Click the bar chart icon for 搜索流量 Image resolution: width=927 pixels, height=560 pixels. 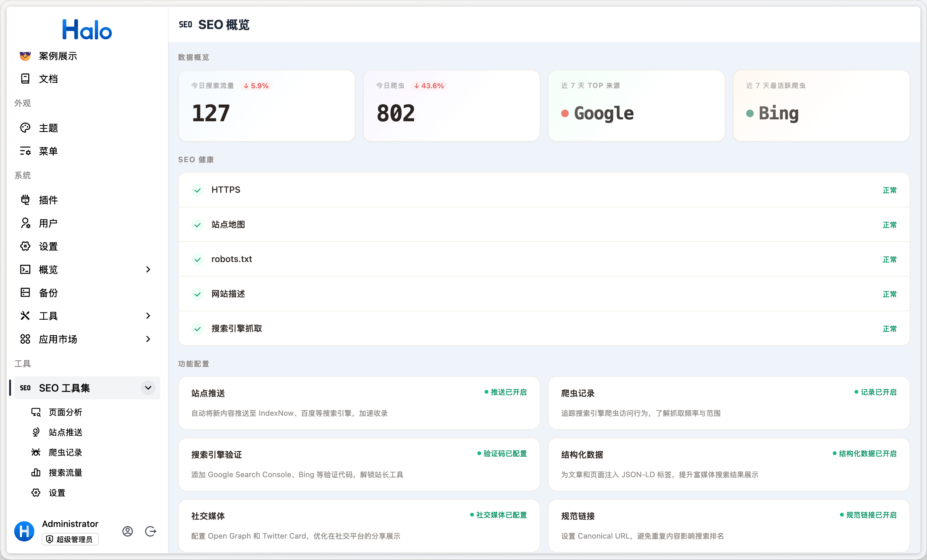[x=36, y=472]
